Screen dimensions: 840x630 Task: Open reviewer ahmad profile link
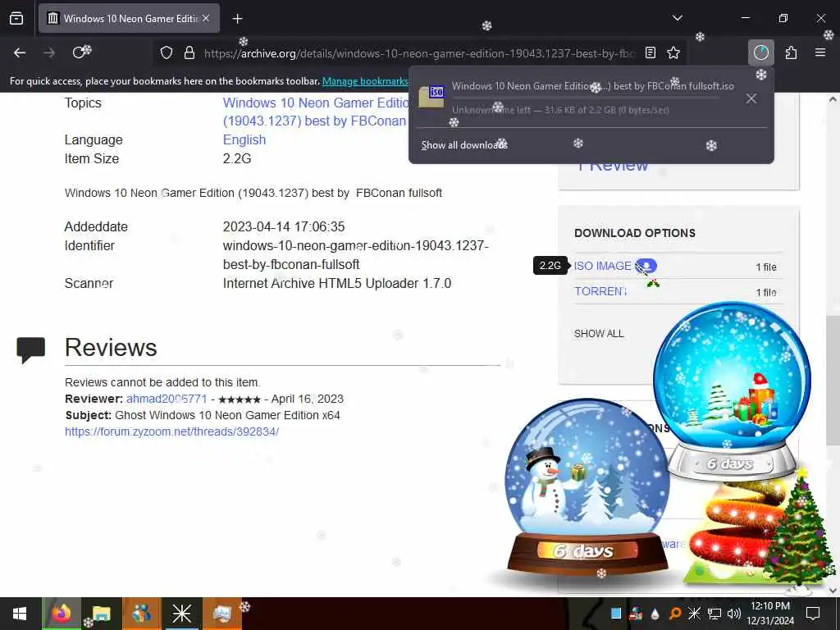[166, 399]
